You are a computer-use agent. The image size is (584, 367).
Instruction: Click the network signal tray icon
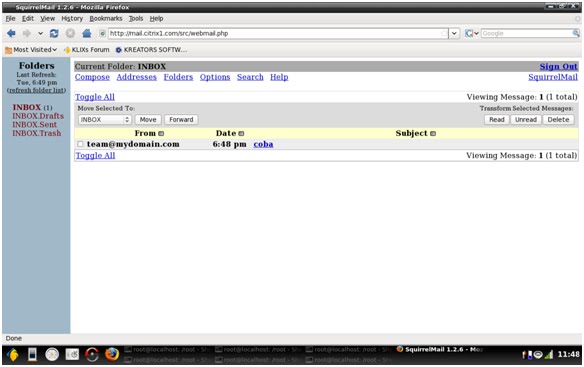click(x=549, y=354)
